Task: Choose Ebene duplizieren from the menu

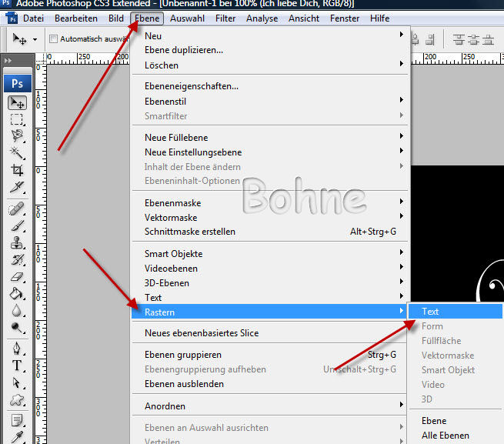Action: click(x=184, y=50)
